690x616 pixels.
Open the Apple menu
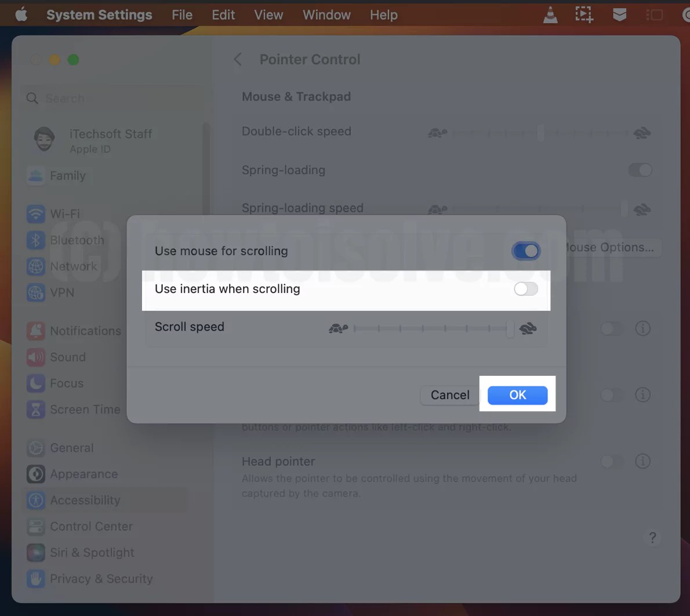point(21,15)
